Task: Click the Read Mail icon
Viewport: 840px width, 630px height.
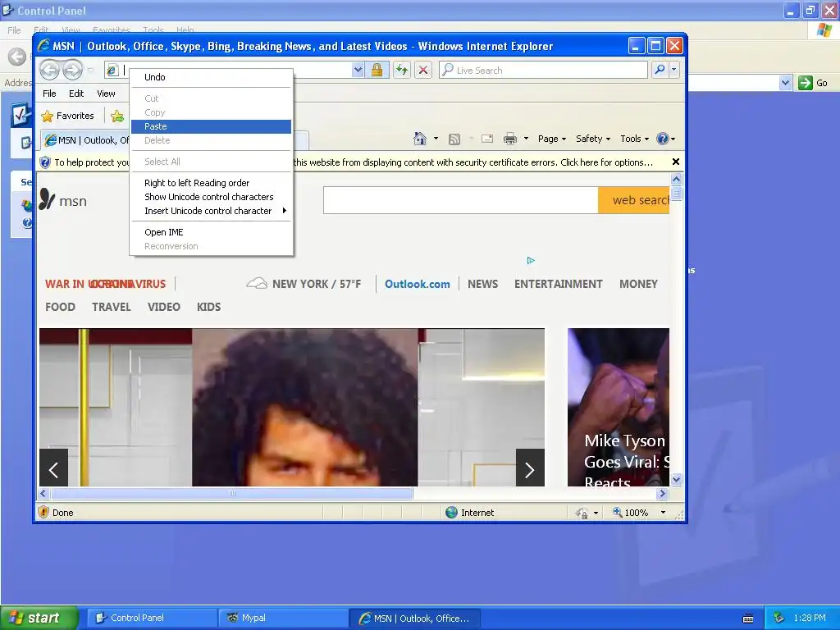Action: 487,139
